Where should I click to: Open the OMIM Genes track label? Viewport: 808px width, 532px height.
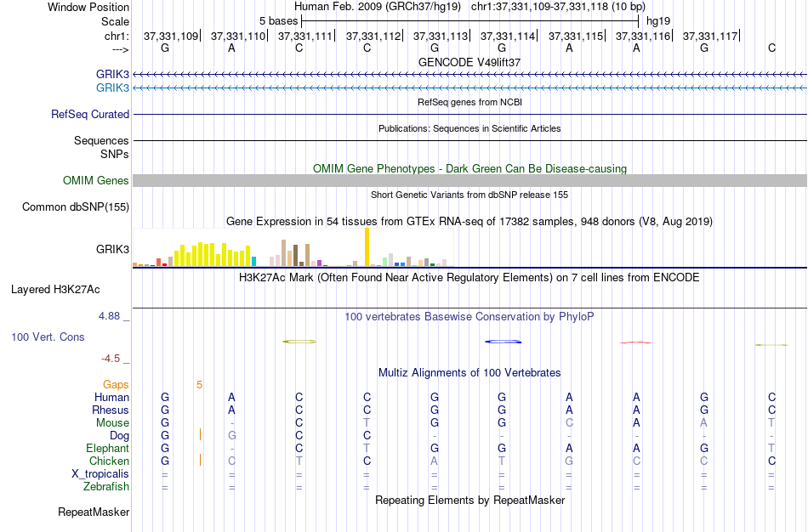click(x=96, y=181)
